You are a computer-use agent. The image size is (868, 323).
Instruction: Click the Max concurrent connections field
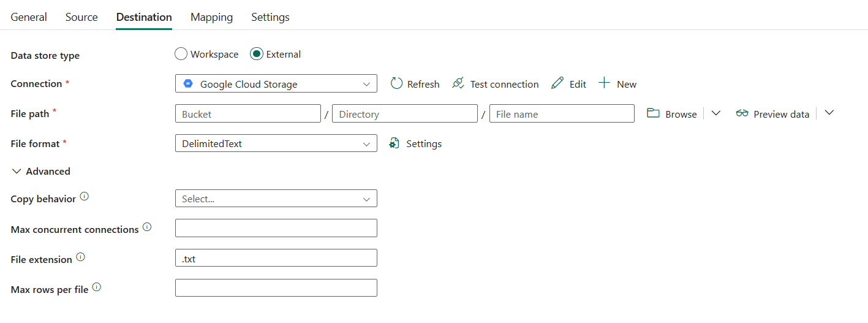[276, 228]
